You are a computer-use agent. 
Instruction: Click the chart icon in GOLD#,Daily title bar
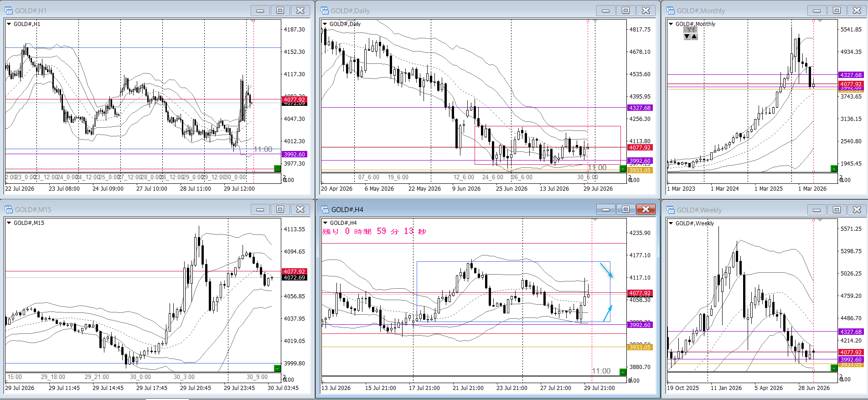pos(325,10)
